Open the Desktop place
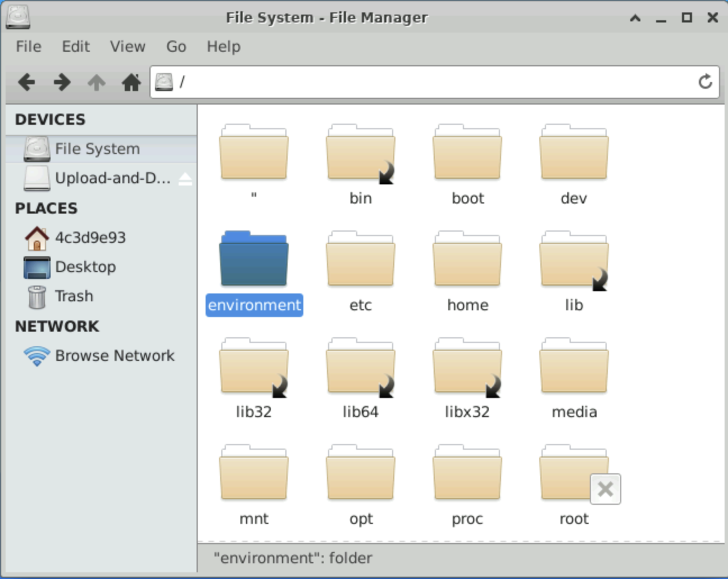 (85, 267)
